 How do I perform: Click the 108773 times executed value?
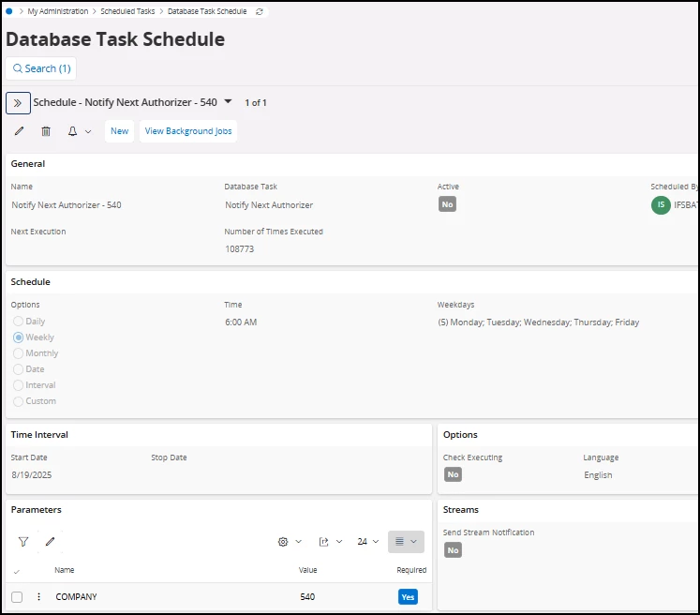(239, 248)
